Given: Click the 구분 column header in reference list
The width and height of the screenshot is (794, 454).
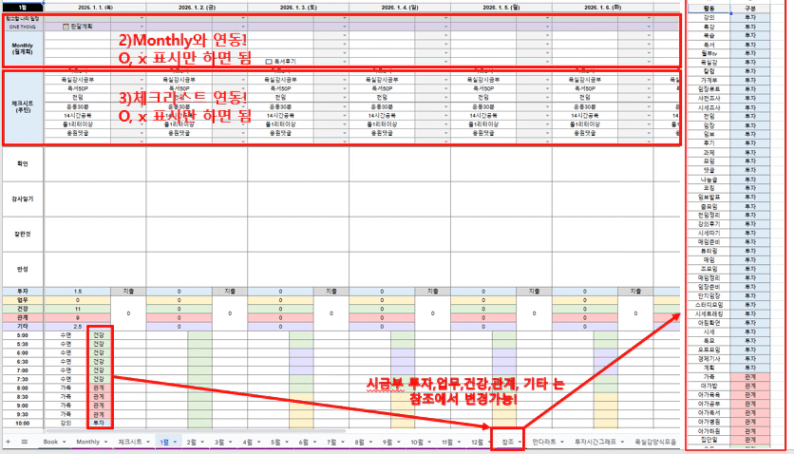Looking at the screenshot, I should [750, 9].
